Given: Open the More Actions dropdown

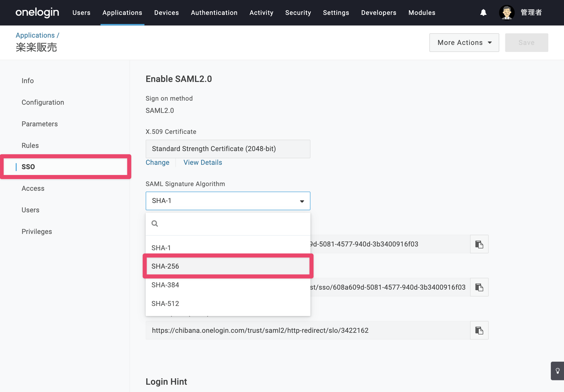Looking at the screenshot, I should coord(464,43).
